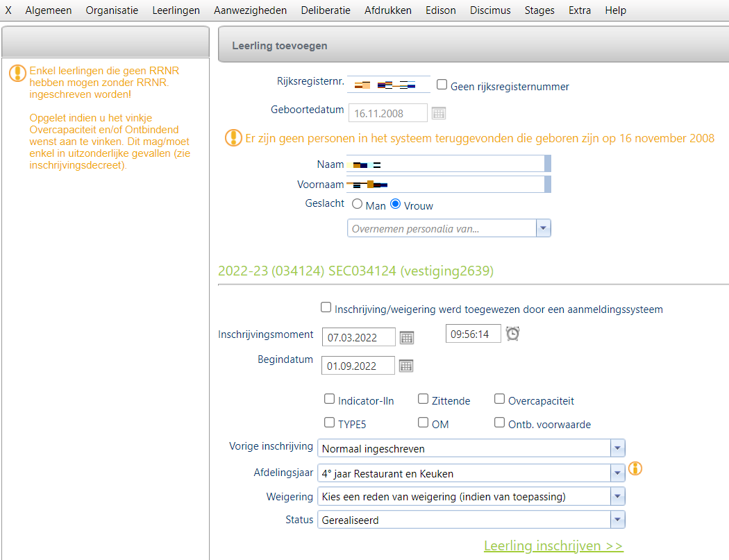The width and height of the screenshot is (729, 560).
Task: Expand Overnemen personalia van dropdown arrow
Action: pos(543,228)
